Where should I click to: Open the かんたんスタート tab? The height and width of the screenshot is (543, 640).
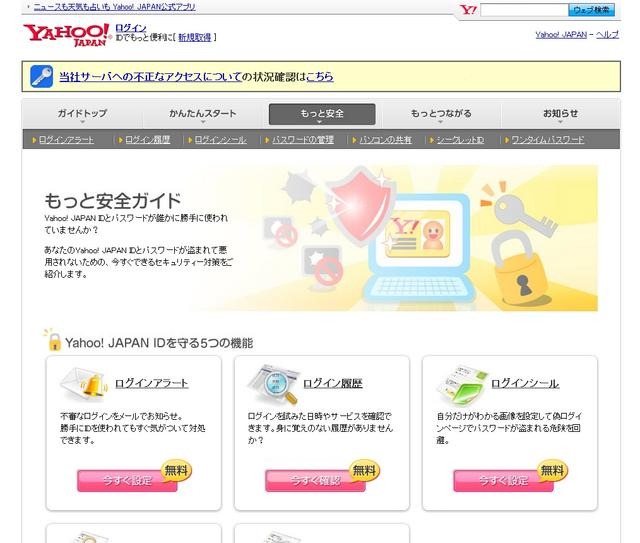[203, 114]
